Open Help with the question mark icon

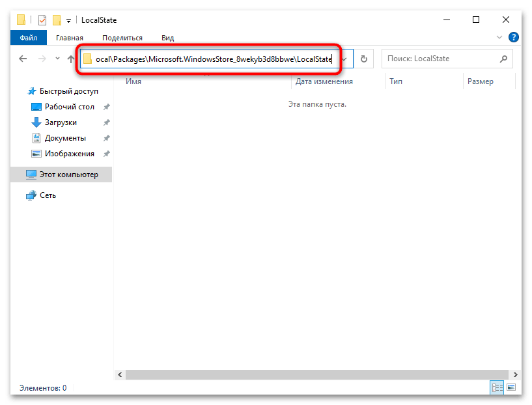click(513, 37)
